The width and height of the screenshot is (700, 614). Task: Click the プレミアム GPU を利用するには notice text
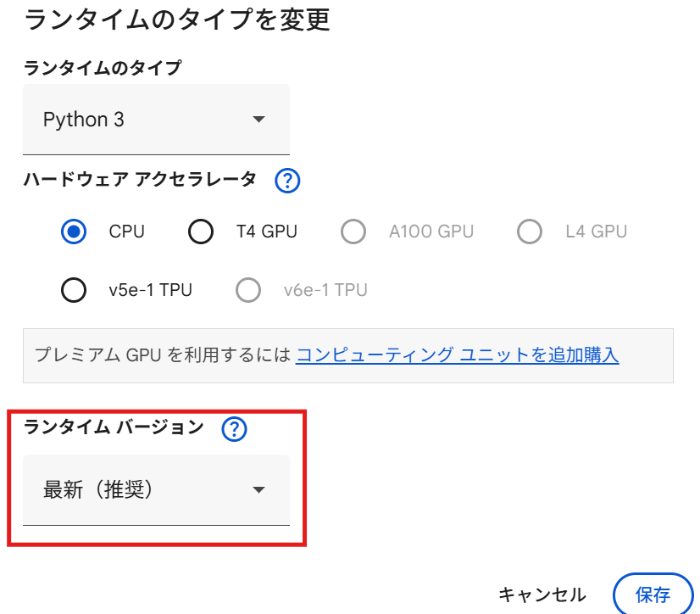coord(163,355)
